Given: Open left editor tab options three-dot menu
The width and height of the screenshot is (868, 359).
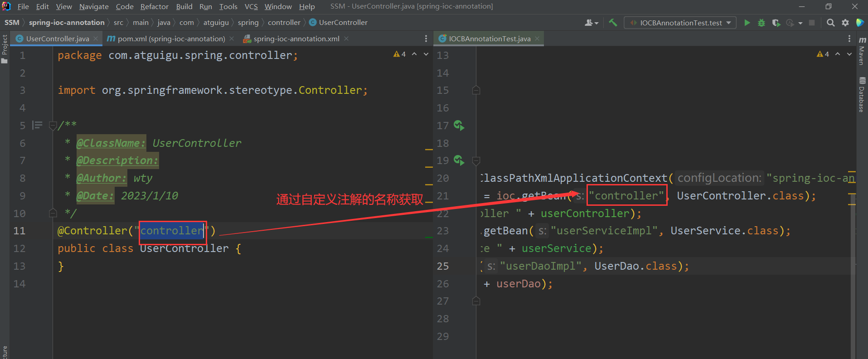Looking at the screenshot, I should click(426, 39).
